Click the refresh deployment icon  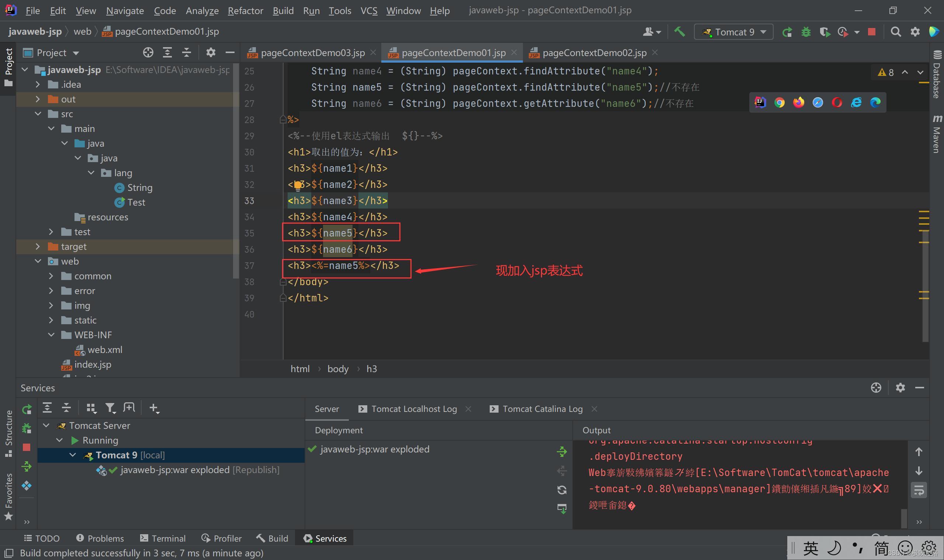[562, 490]
